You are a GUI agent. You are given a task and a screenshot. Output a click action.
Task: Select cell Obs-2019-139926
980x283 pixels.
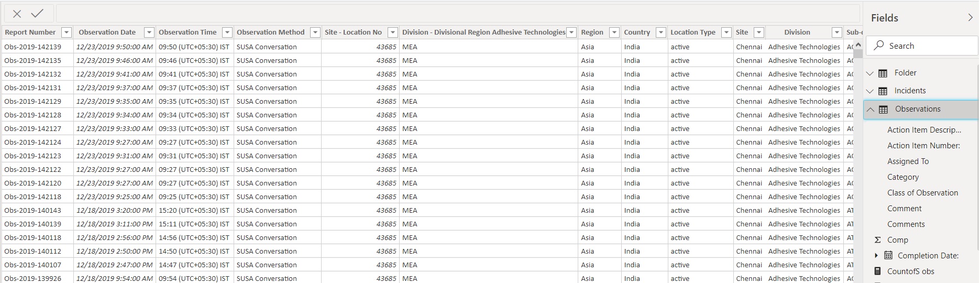pos(37,278)
